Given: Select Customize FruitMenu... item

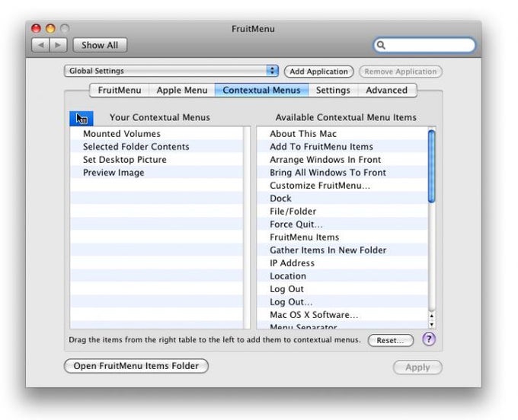Looking at the screenshot, I should (342, 186).
